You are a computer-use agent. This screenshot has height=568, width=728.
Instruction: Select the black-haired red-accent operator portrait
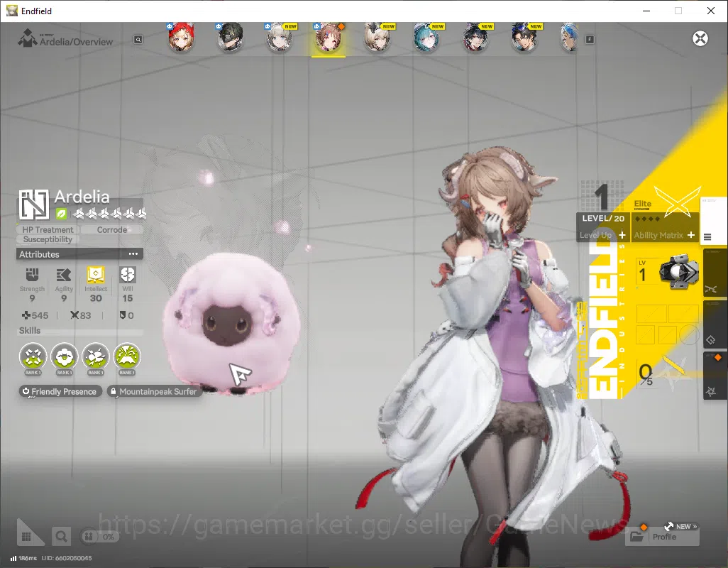pyautogui.click(x=475, y=38)
